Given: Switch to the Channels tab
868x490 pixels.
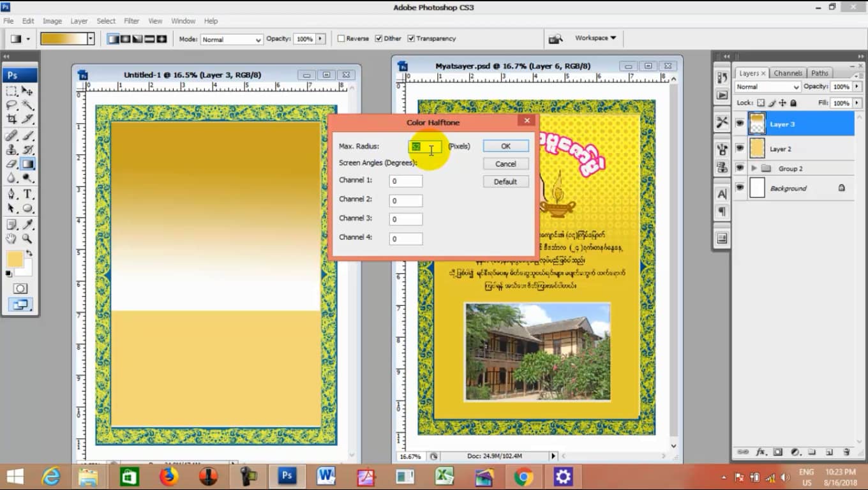Looking at the screenshot, I should coord(788,73).
